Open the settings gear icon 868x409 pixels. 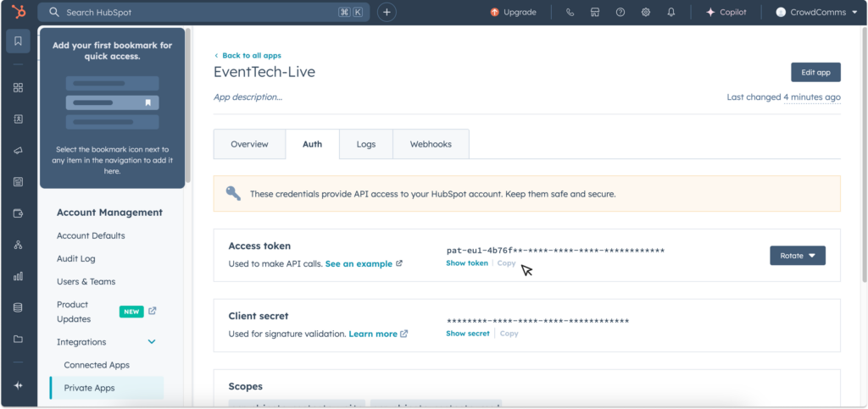(x=646, y=13)
